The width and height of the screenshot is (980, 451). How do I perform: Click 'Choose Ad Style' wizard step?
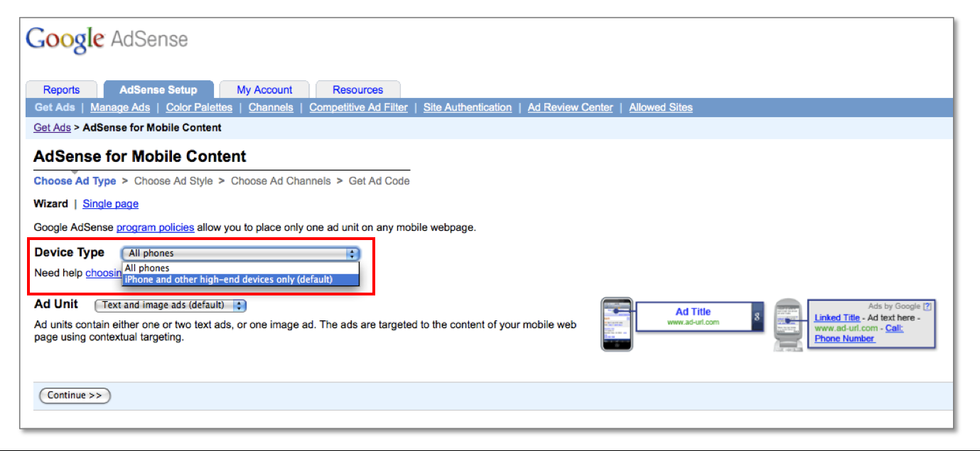pyautogui.click(x=173, y=181)
